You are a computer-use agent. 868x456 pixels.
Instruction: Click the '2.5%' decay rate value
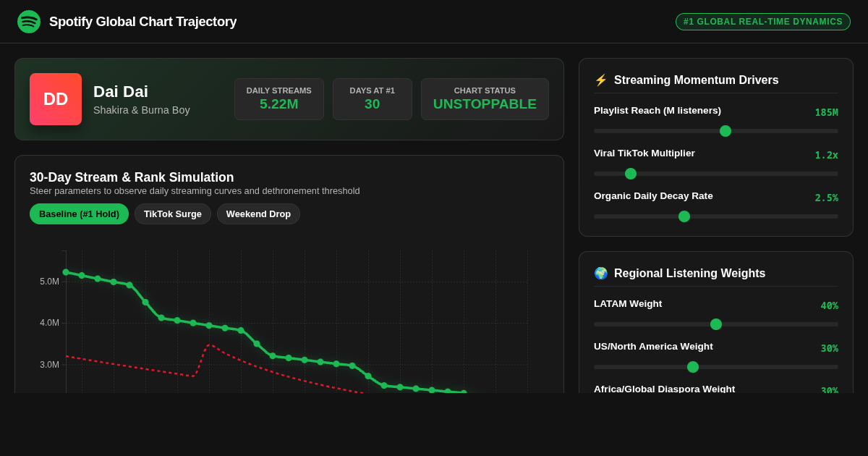pos(827,198)
